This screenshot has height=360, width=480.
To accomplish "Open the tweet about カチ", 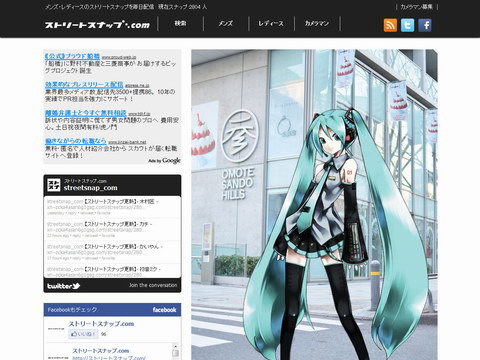I will point(112,230).
